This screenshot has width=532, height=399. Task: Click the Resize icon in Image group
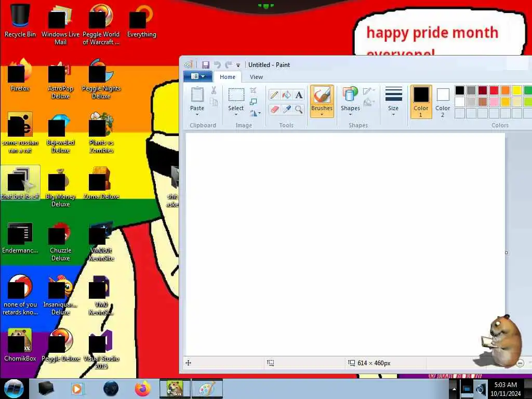(x=253, y=102)
